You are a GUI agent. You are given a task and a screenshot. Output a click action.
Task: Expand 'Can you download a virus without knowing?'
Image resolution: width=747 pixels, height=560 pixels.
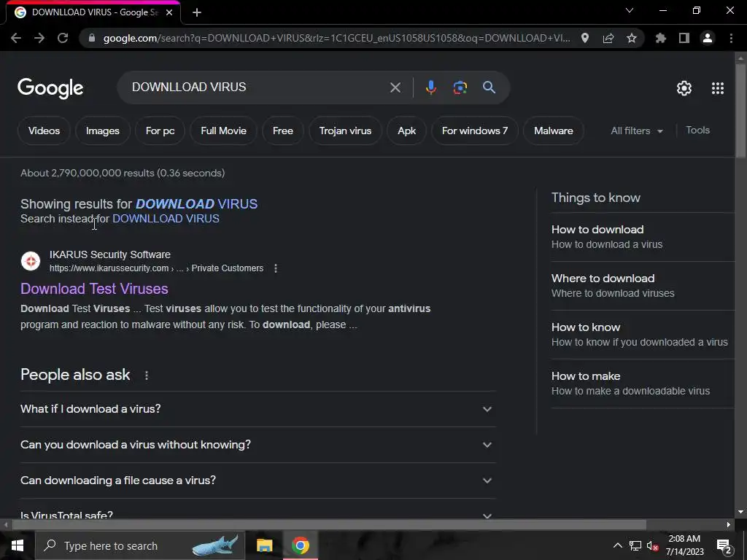258,445
